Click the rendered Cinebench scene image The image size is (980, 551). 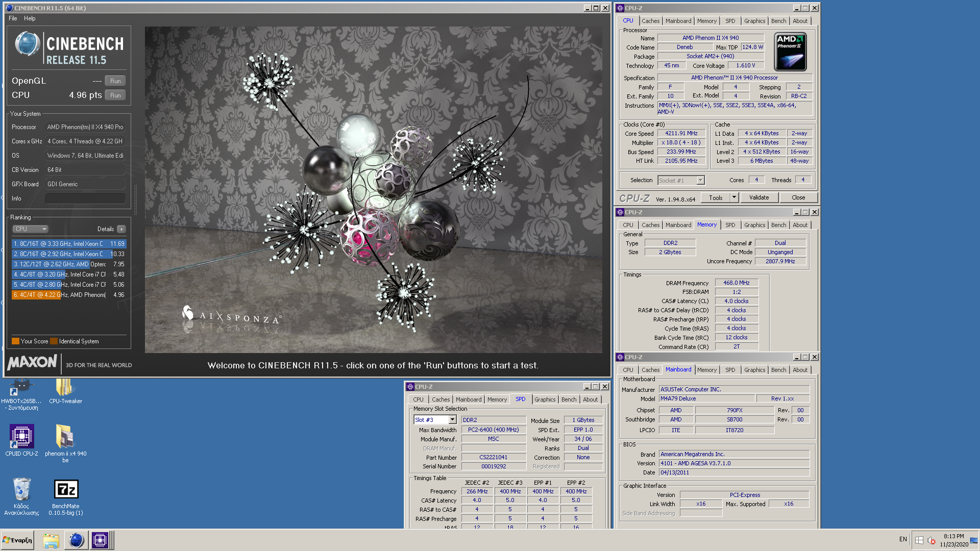373,189
